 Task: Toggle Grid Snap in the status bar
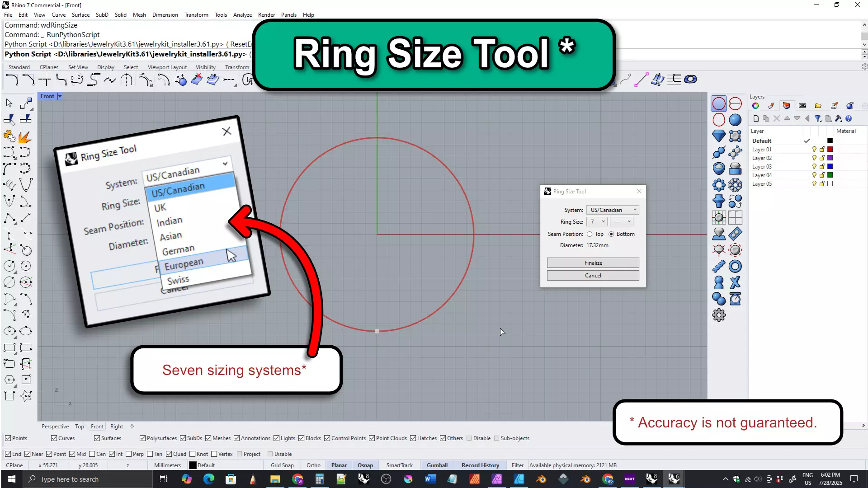[282, 465]
